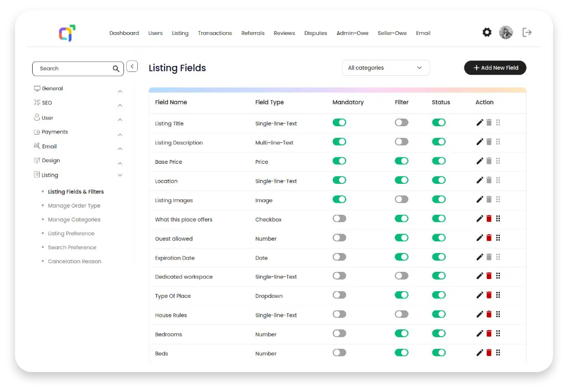The width and height of the screenshot is (568, 392).
Task: Click the app logo in header
Action: click(68, 33)
